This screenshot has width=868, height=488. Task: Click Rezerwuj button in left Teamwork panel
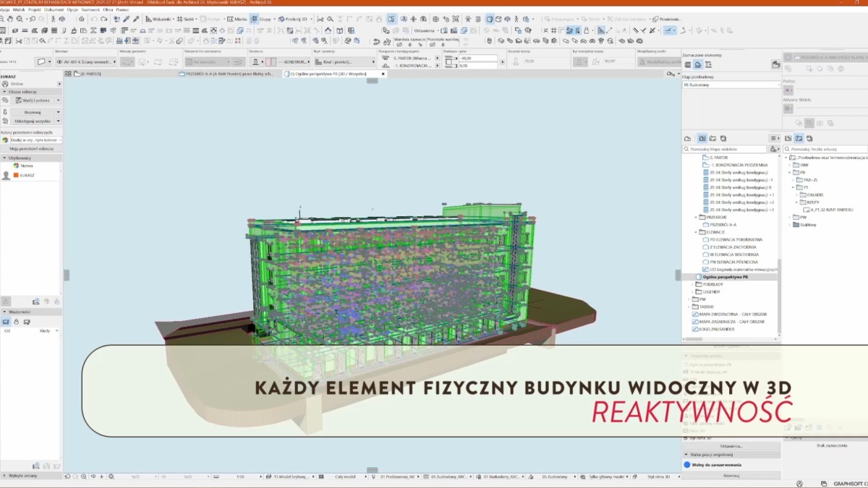click(31, 112)
